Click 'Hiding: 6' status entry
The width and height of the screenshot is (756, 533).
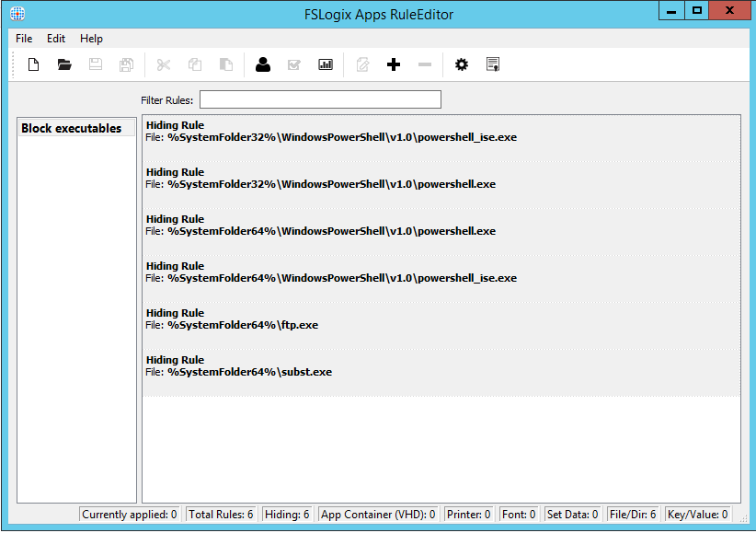click(x=287, y=515)
